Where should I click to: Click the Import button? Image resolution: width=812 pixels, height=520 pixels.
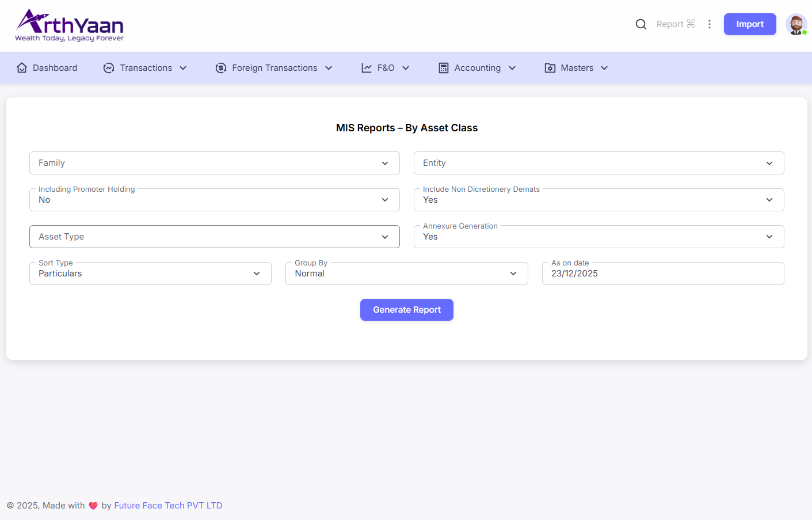(749, 24)
